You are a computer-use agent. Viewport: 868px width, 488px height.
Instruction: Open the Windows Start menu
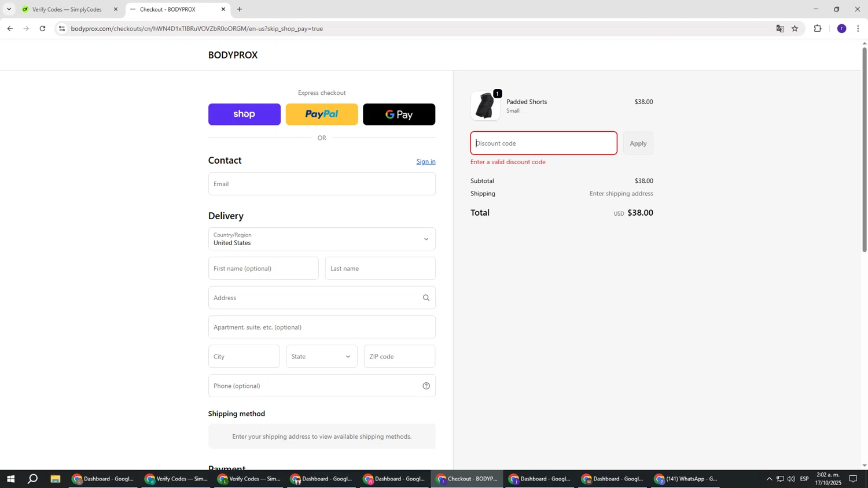point(10,479)
